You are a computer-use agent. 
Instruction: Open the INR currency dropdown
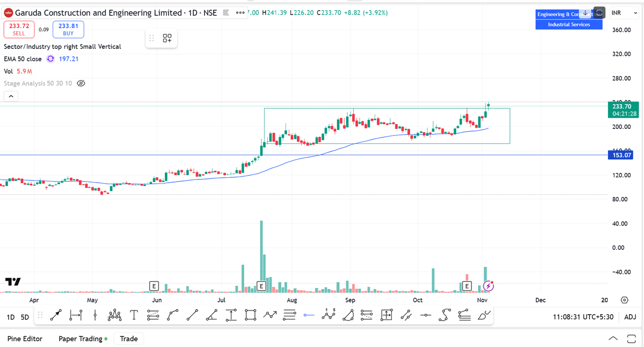[x=625, y=12]
